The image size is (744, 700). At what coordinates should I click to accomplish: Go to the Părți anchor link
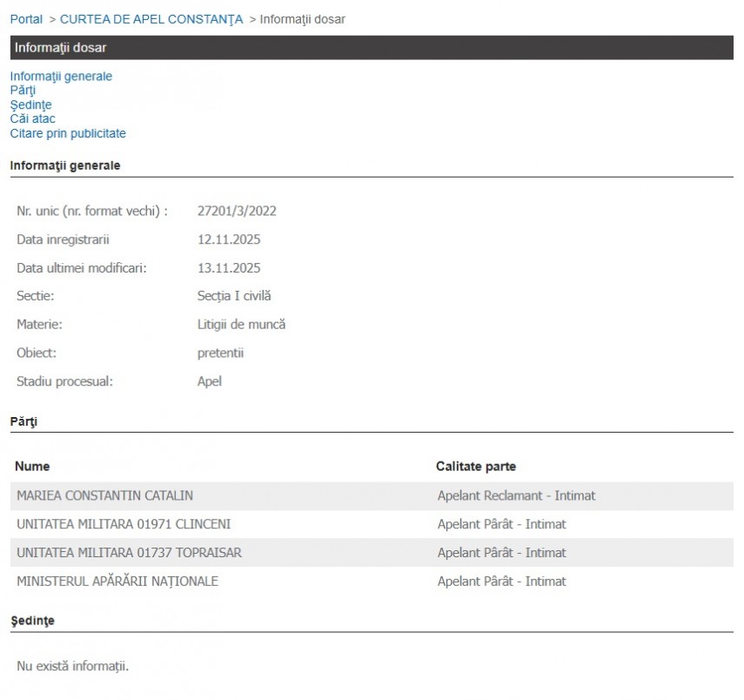coord(23,90)
